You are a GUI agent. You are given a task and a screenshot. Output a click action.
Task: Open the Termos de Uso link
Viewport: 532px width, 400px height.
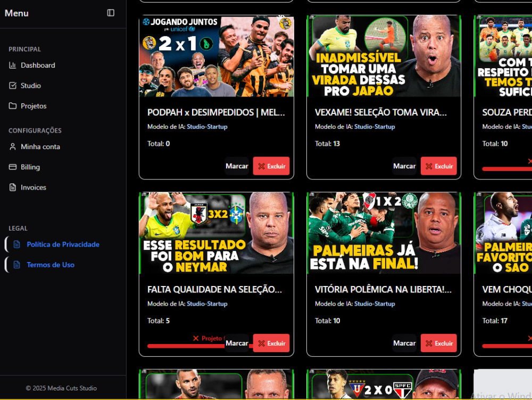click(51, 265)
